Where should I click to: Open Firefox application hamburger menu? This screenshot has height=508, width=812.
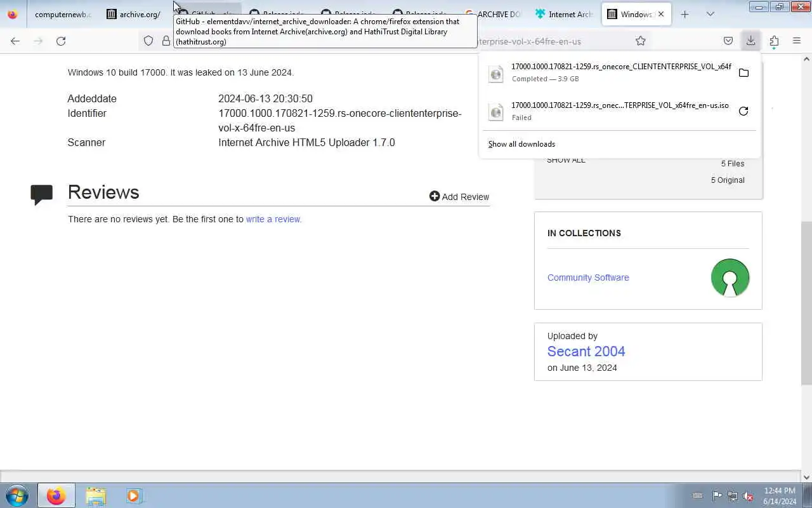coord(797,41)
